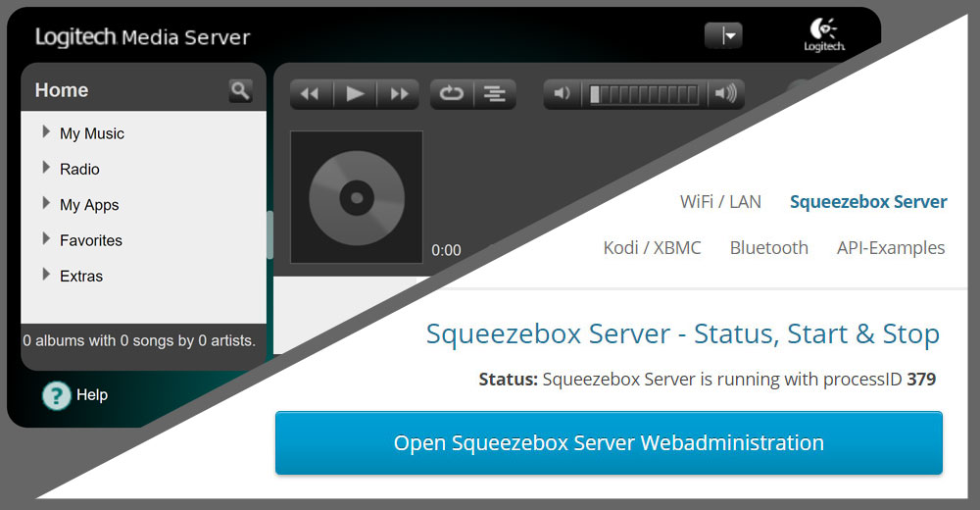The image size is (980, 510).
Task: Expand the My Apps tree arrow
Action: click(46, 203)
